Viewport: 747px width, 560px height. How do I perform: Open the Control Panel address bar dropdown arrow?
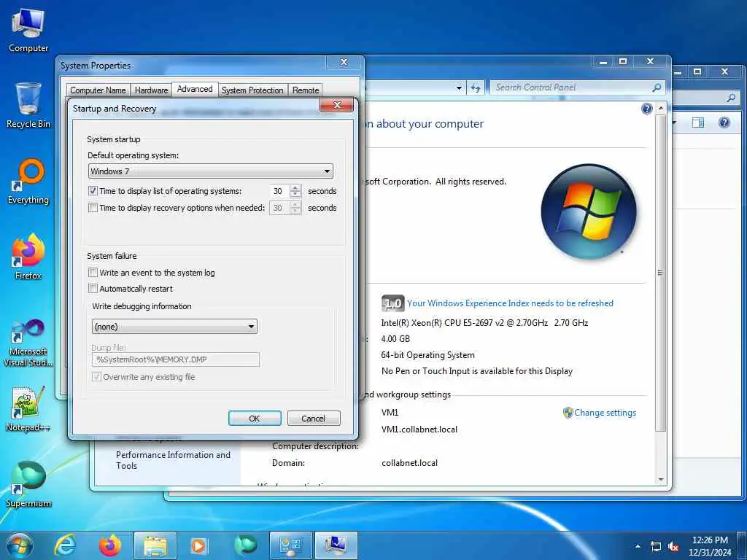click(460, 87)
